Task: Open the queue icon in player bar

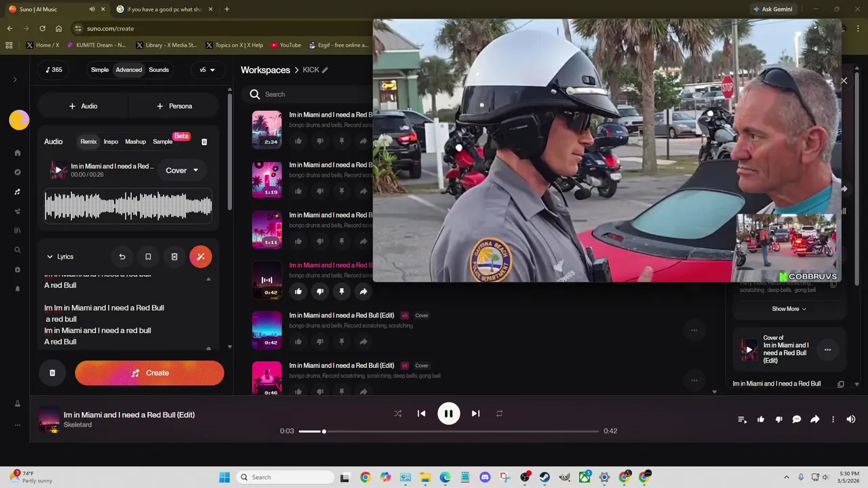Action: (743, 420)
